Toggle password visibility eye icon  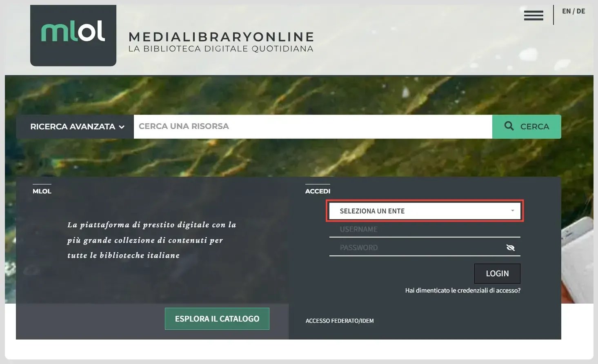[x=510, y=248]
